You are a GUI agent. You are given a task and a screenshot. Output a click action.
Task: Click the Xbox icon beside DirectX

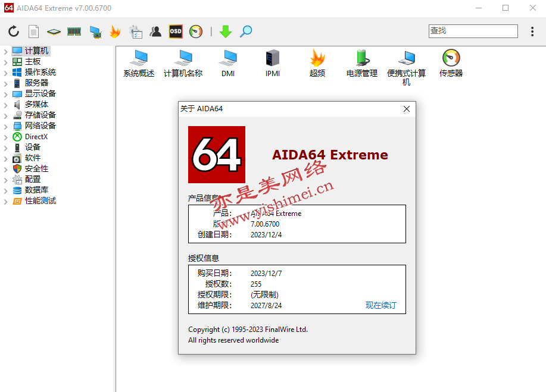coord(17,137)
